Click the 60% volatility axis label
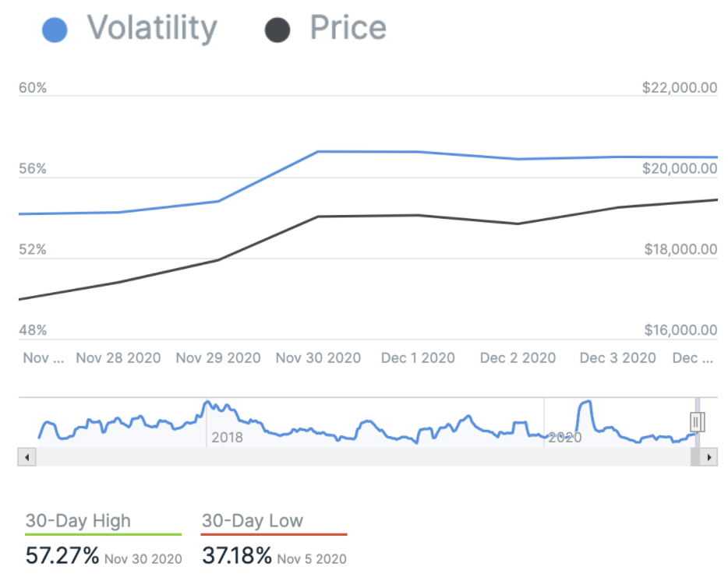 [33, 88]
